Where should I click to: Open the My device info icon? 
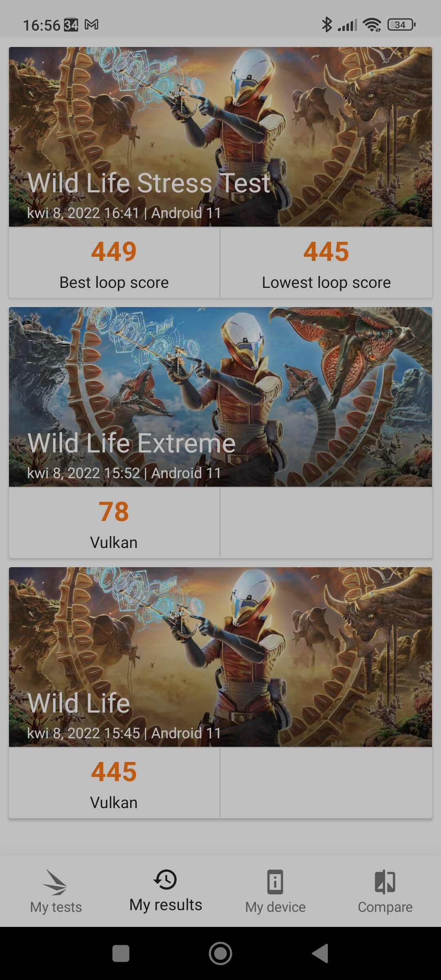(275, 882)
